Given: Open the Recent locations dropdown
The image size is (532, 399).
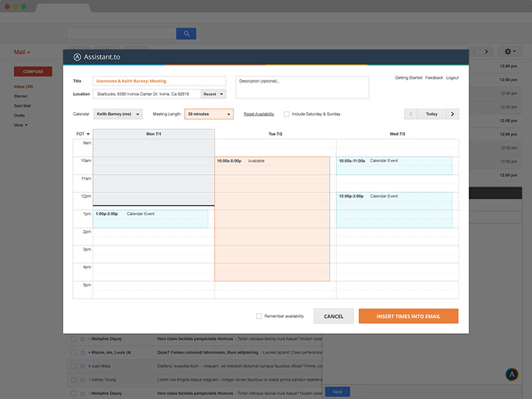Looking at the screenshot, I should pos(213,94).
